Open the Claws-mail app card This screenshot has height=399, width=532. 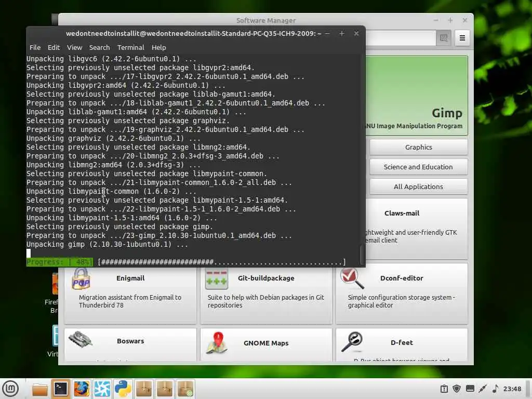click(417, 229)
